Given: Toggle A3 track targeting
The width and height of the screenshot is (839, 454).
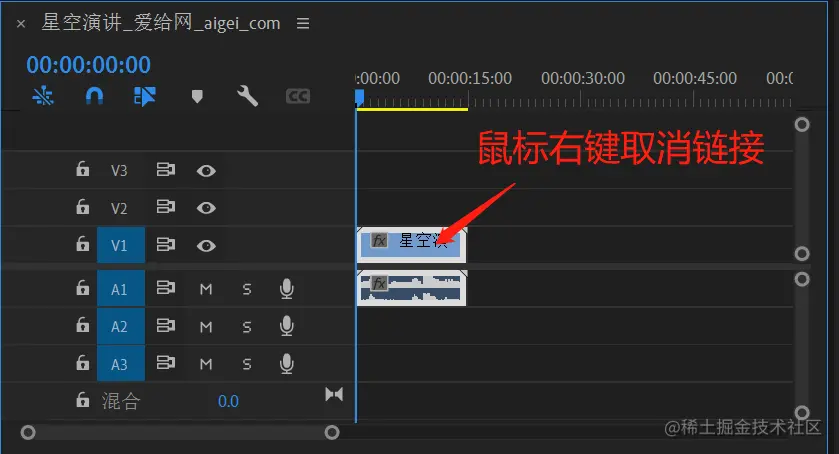Looking at the screenshot, I should pyautogui.click(x=121, y=364).
